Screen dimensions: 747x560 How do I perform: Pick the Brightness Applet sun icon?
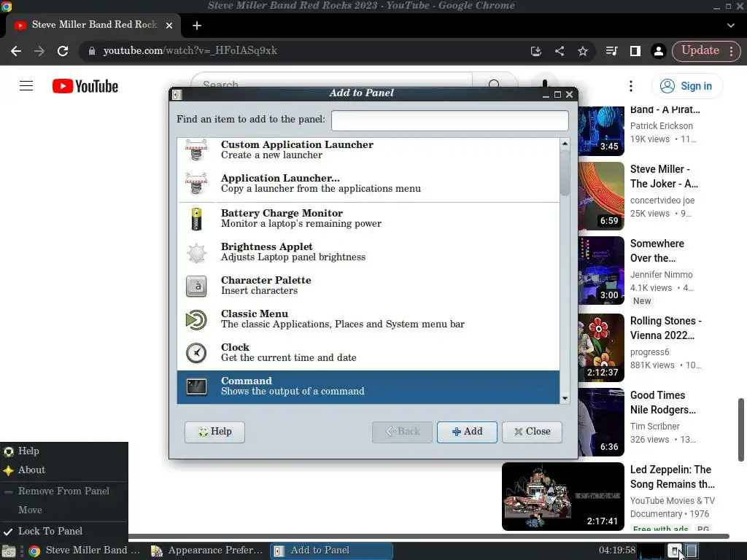[196, 252]
